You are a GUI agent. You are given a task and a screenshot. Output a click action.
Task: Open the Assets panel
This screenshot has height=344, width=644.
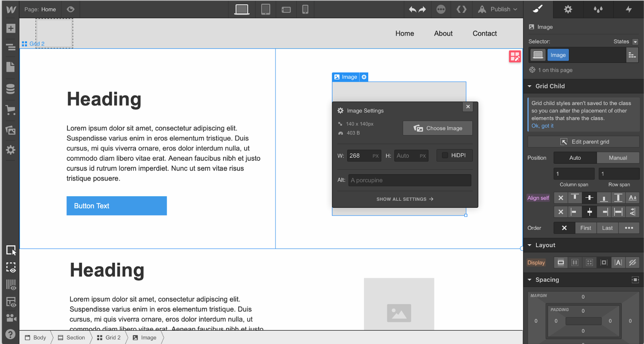click(11, 130)
